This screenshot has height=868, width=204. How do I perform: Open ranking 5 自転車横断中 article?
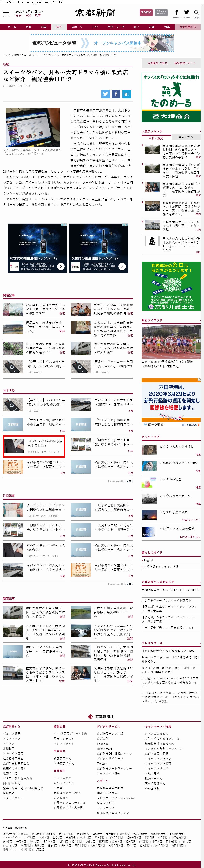[x=181, y=226]
